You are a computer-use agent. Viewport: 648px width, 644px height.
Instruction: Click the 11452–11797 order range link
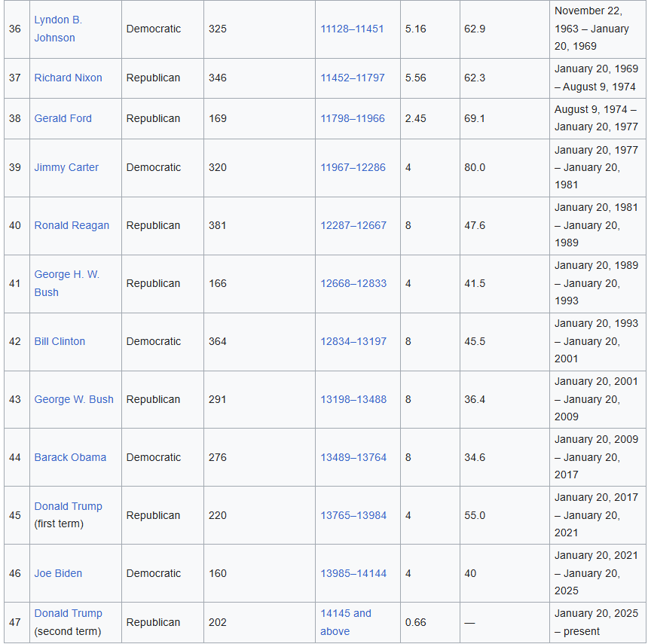(352, 78)
